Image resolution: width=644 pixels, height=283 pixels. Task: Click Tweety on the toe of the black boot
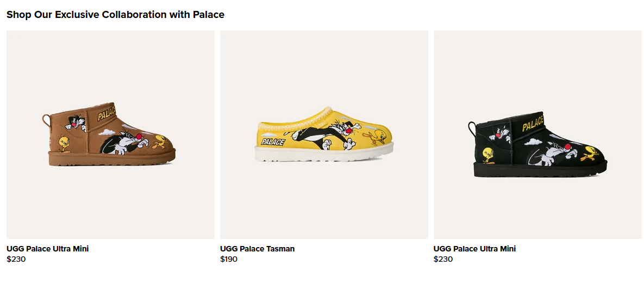pos(590,151)
